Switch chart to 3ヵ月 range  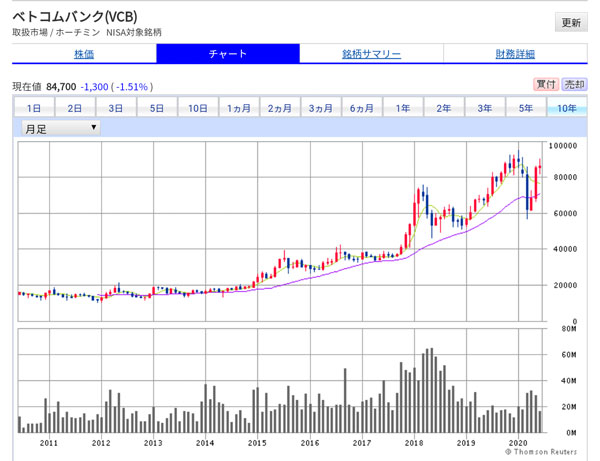[321, 108]
